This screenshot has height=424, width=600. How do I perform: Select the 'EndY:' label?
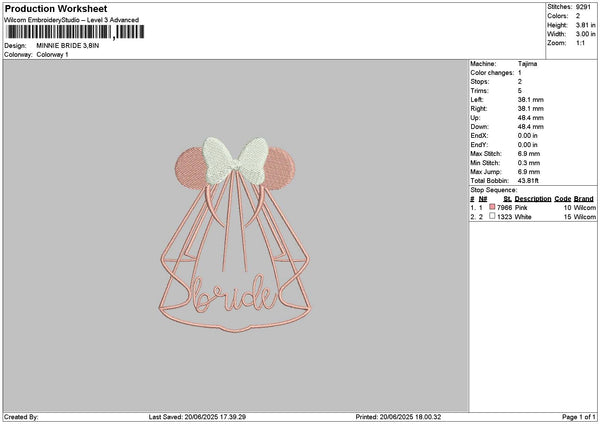(x=479, y=145)
